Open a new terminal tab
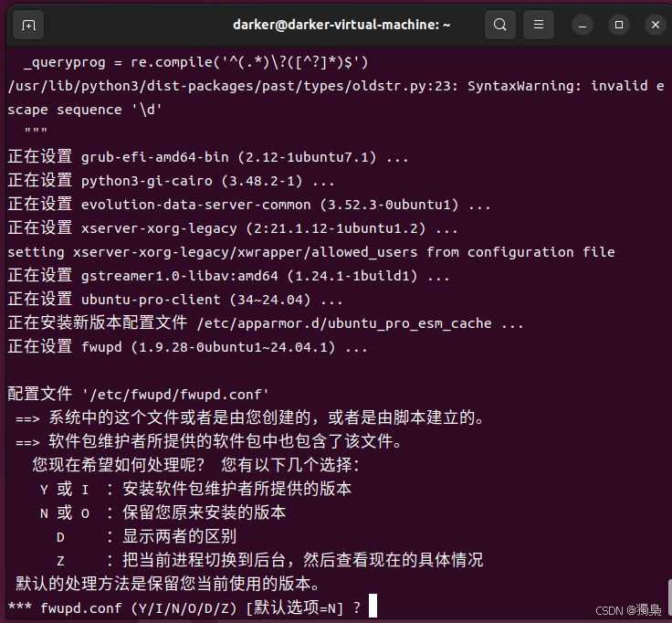Screen dimensions: 672x623 pos(28,25)
